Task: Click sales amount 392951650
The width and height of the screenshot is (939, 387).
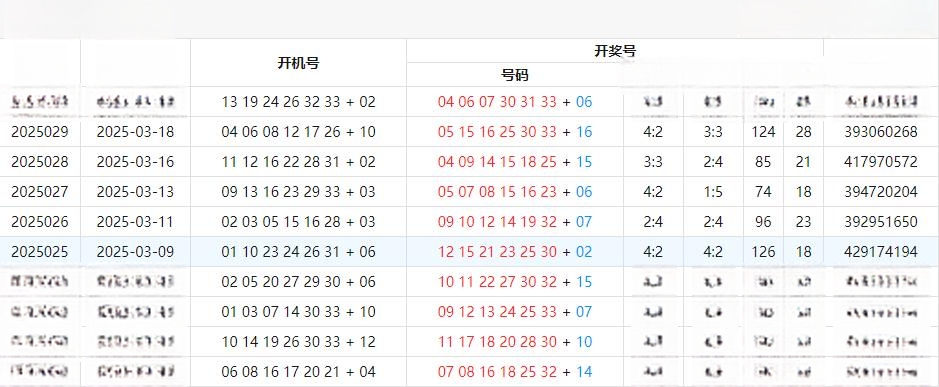Action: tap(881, 222)
